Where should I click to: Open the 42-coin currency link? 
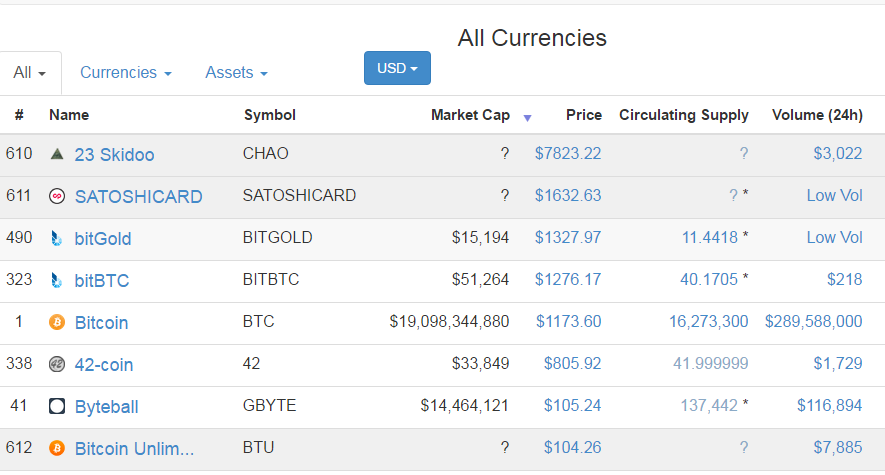click(104, 364)
